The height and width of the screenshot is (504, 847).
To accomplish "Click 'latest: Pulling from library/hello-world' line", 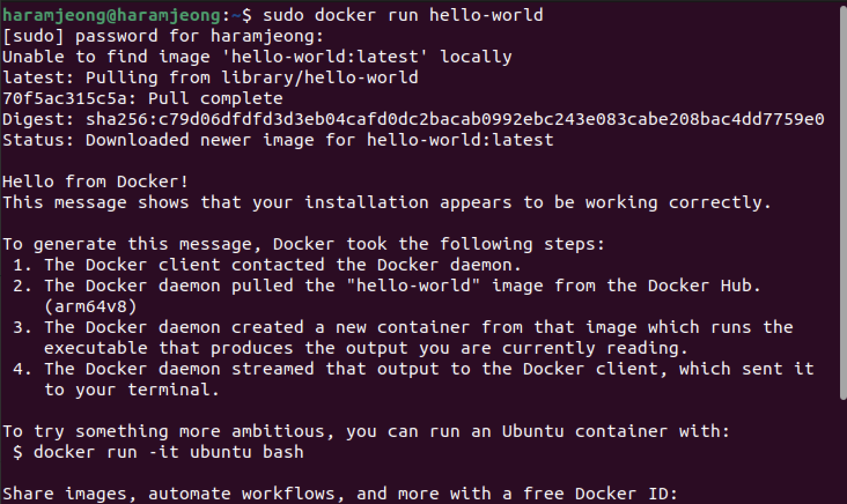I will point(210,77).
